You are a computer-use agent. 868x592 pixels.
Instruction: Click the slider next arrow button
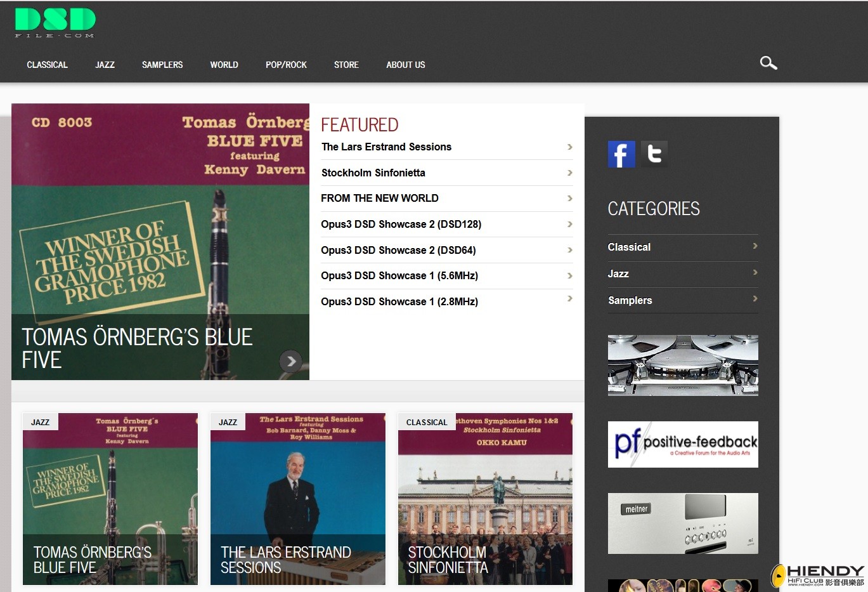[x=290, y=361]
